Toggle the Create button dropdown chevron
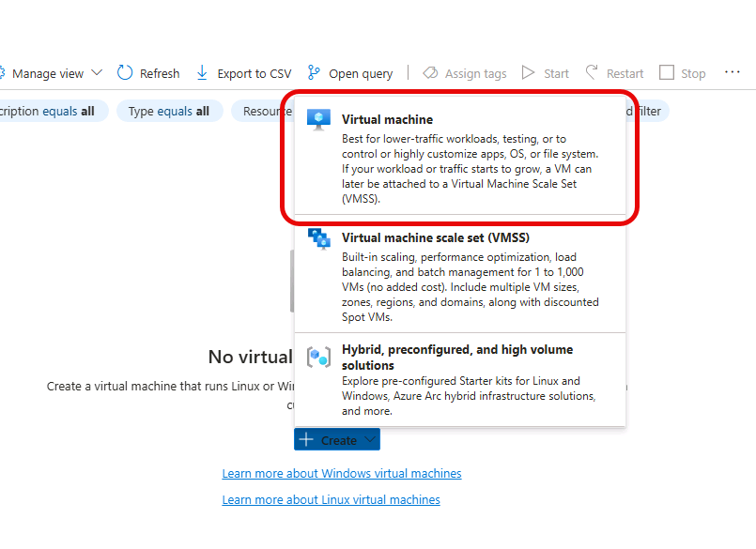The height and width of the screenshot is (549, 756). pyautogui.click(x=370, y=439)
